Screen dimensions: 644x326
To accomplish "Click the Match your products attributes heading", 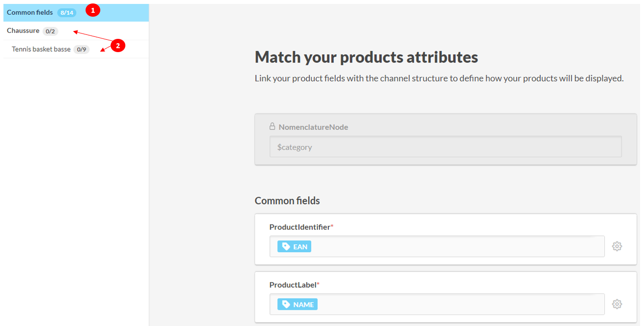I will pos(366,57).
